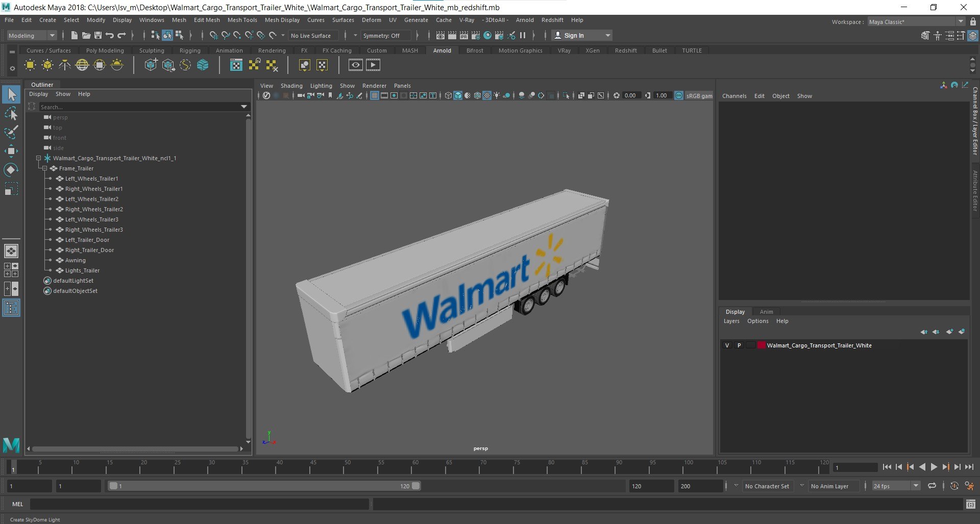Activate the Select tool in toolbox

pos(11,94)
